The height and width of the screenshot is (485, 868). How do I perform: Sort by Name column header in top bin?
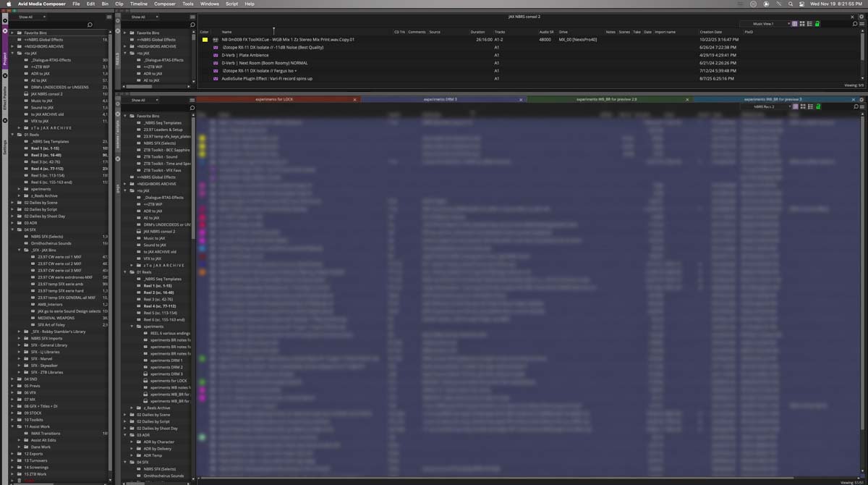click(x=226, y=32)
